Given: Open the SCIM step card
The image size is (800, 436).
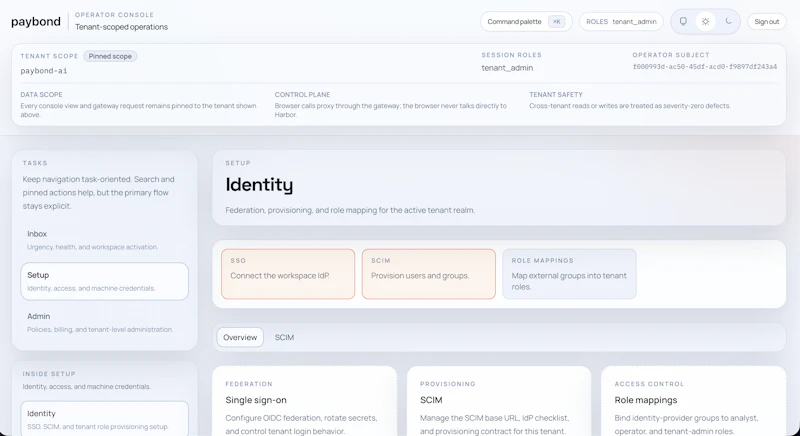Looking at the screenshot, I should pos(429,274).
